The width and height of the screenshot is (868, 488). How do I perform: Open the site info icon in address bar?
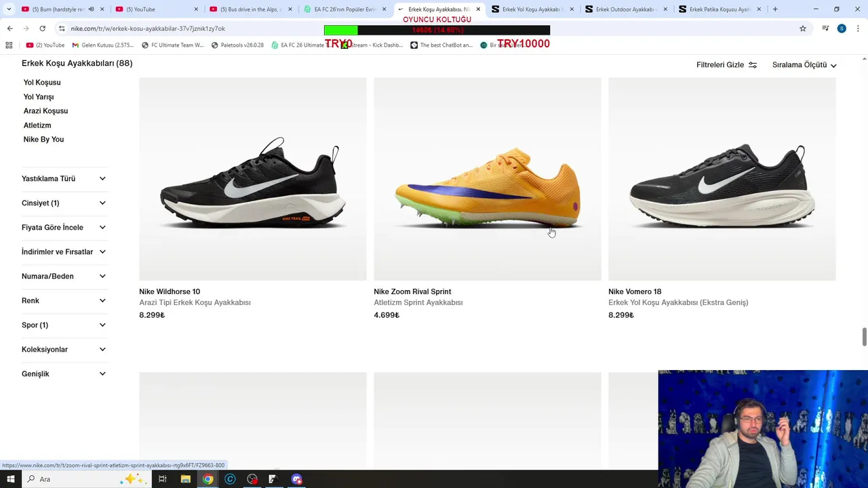click(x=62, y=28)
